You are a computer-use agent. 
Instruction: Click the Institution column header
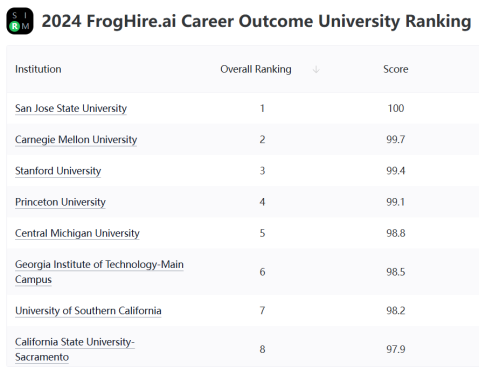point(38,69)
